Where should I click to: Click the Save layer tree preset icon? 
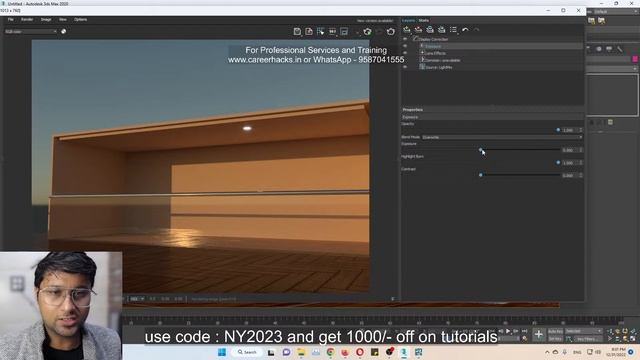[x=430, y=29]
